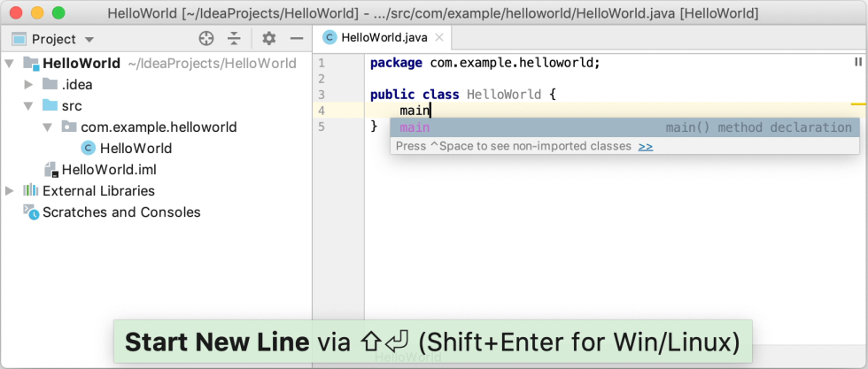Expand the .idea folder
Image resolution: width=868 pixels, height=369 pixels.
[x=29, y=85]
